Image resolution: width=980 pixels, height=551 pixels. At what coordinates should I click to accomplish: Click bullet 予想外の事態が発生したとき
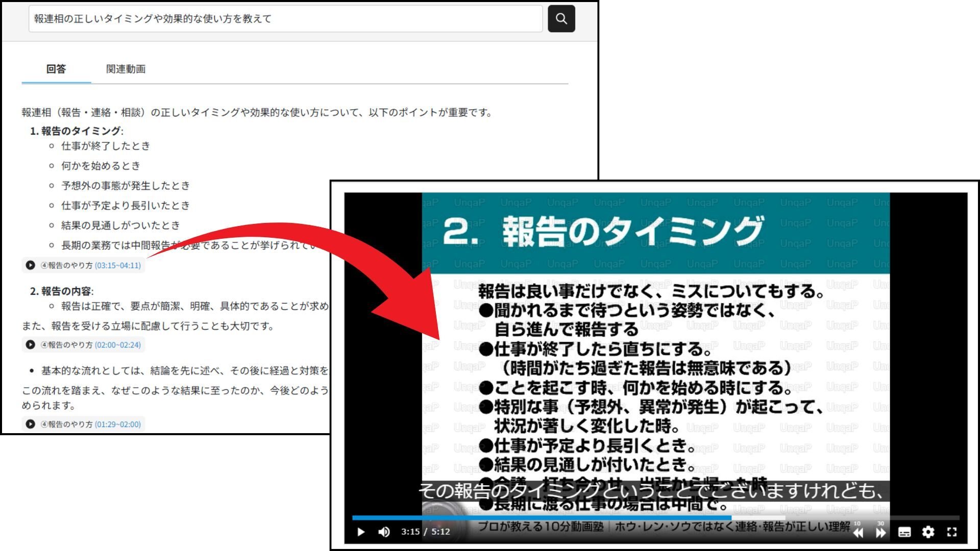pos(126,186)
